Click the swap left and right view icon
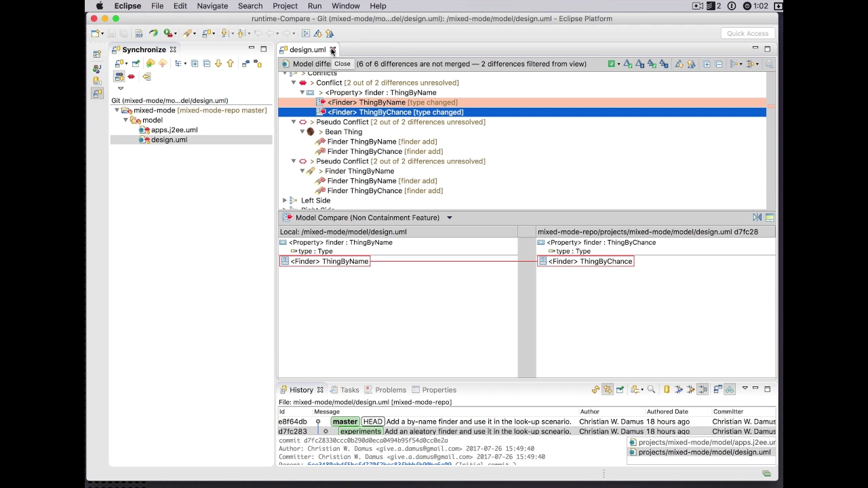 coord(757,218)
